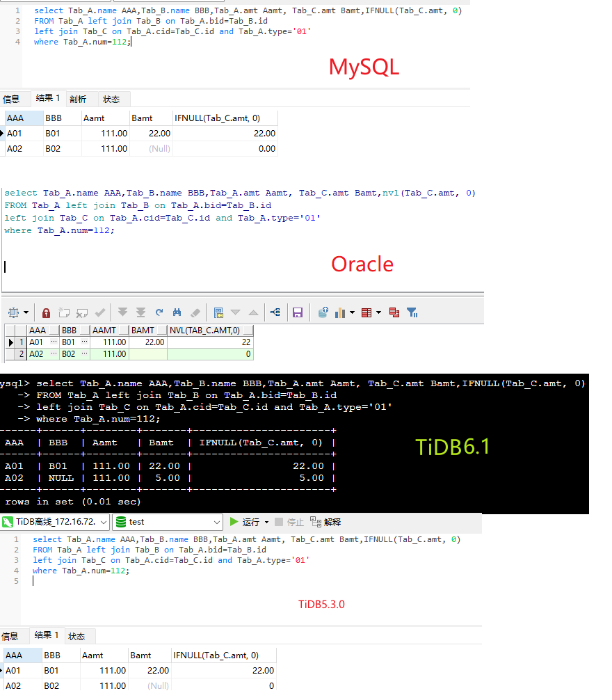Click the Bamt header in TiDB5.3.0 results
This screenshot has height=700, width=612.
(150, 655)
